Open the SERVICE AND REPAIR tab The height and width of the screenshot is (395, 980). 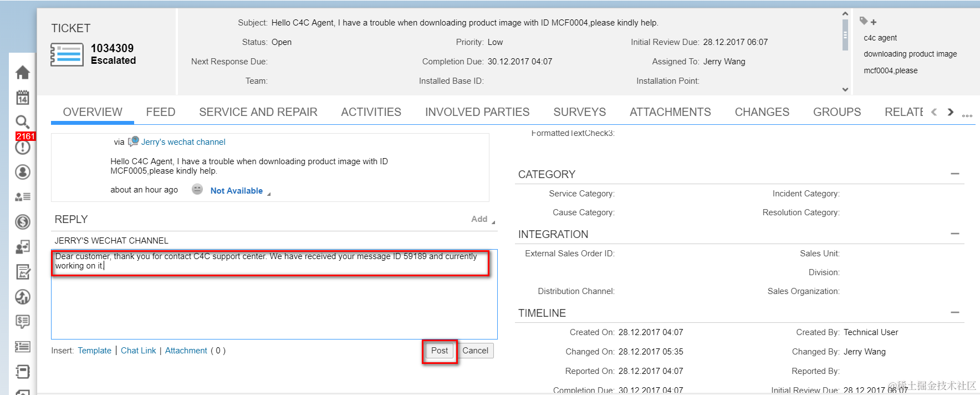point(258,112)
